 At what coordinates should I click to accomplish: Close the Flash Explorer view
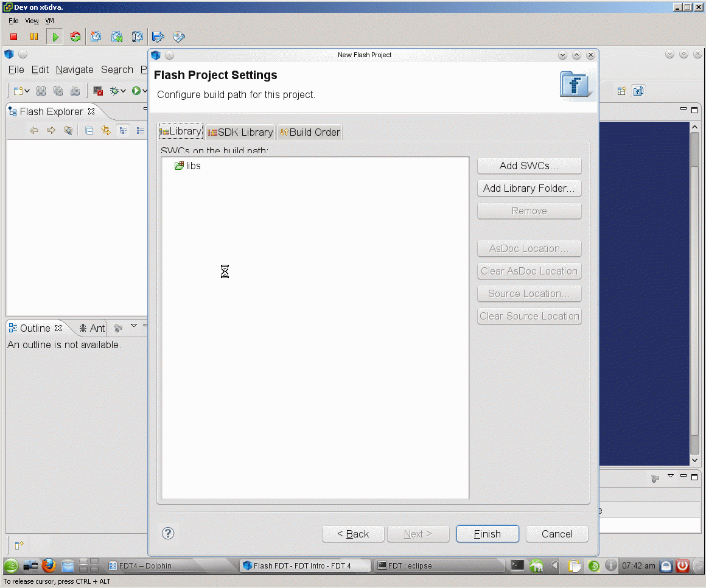[91, 111]
